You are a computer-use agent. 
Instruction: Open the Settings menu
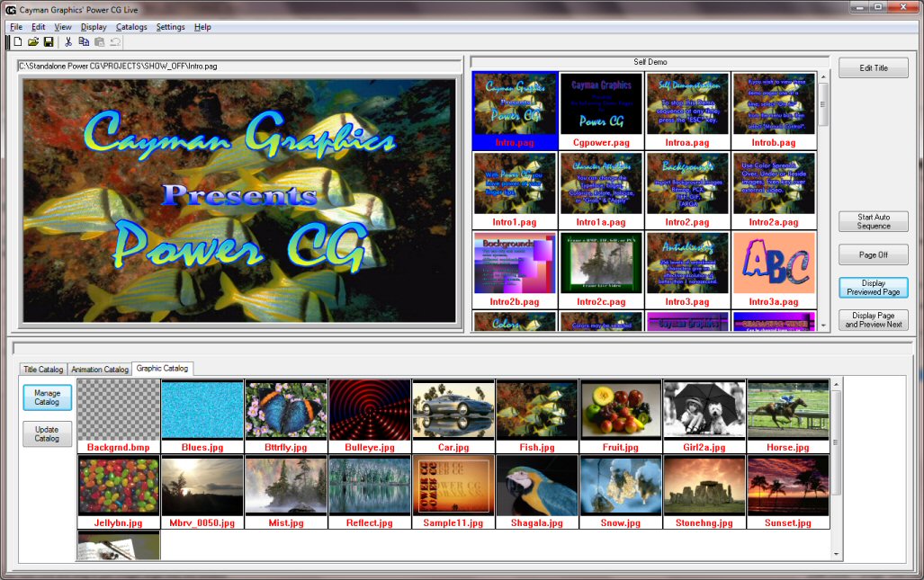170,27
